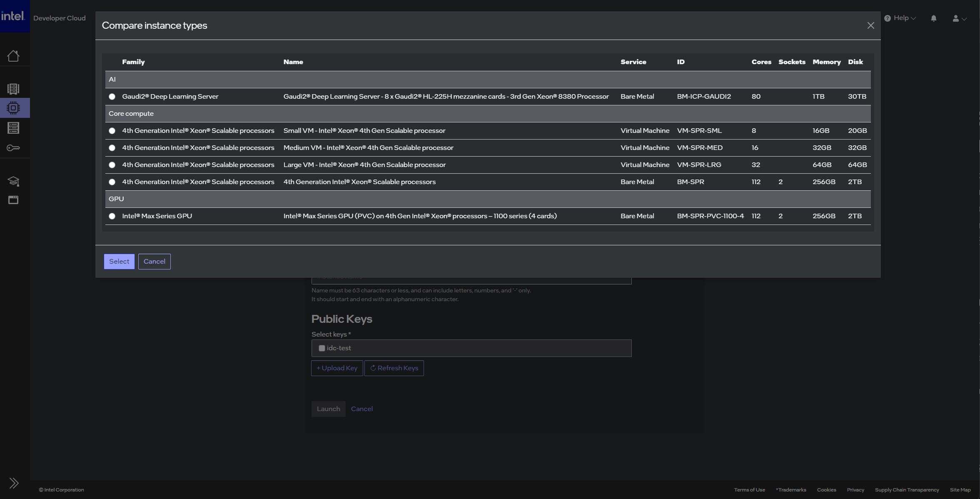Select the Gaudi2 Deep Learning Server radio
This screenshot has height=499, width=980.
[112, 97]
